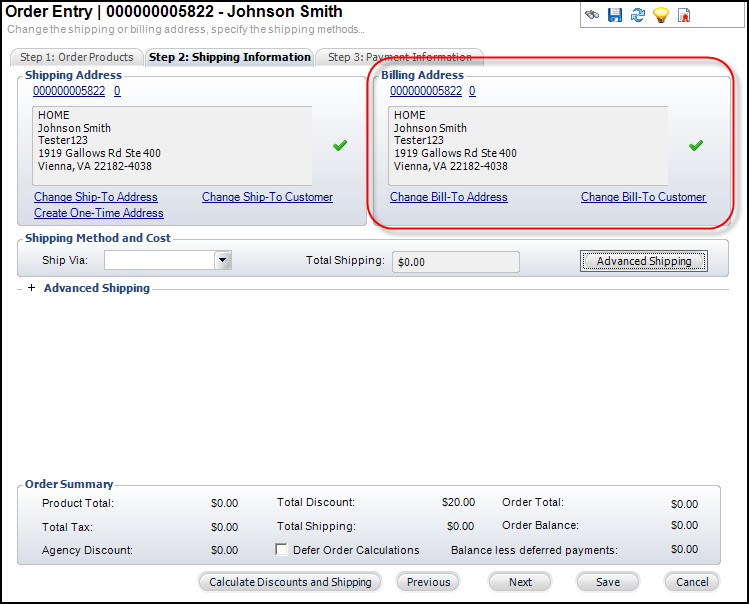Click the shipping address text box
749x604 pixels.
172,146
